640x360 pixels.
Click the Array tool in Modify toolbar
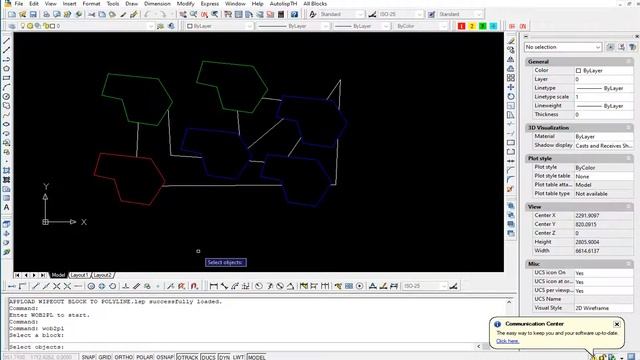511,78
